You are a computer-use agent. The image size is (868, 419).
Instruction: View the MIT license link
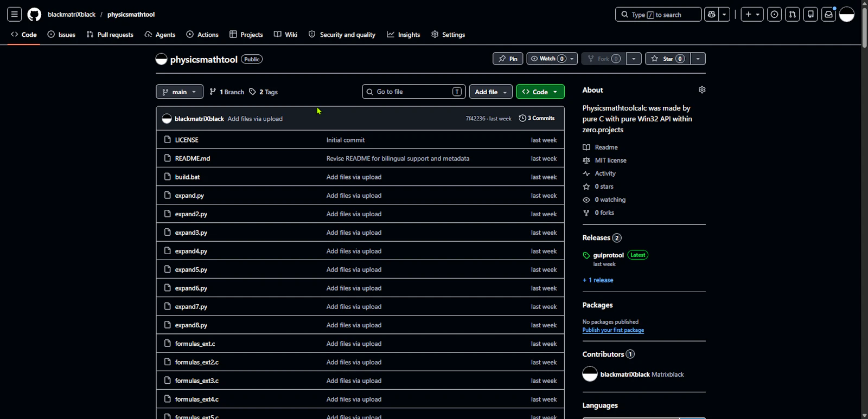point(604,160)
